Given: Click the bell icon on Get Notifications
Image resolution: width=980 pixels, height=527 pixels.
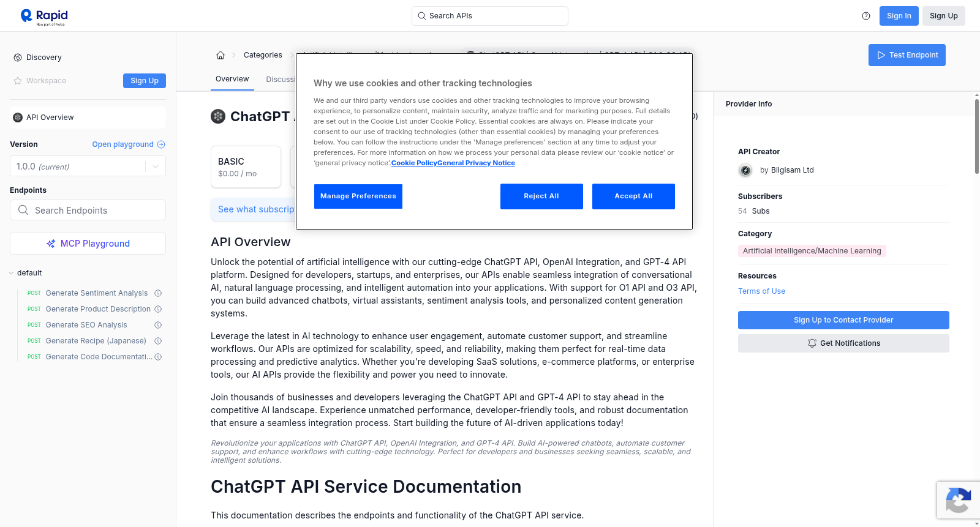Looking at the screenshot, I should (x=812, y=343).
